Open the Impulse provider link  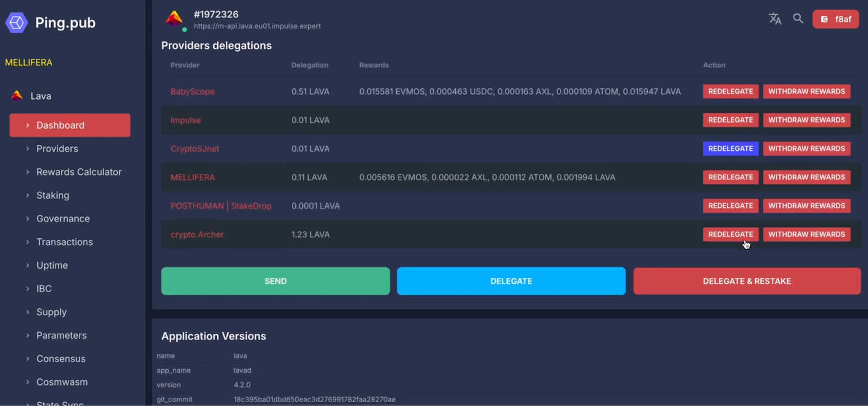186,120
